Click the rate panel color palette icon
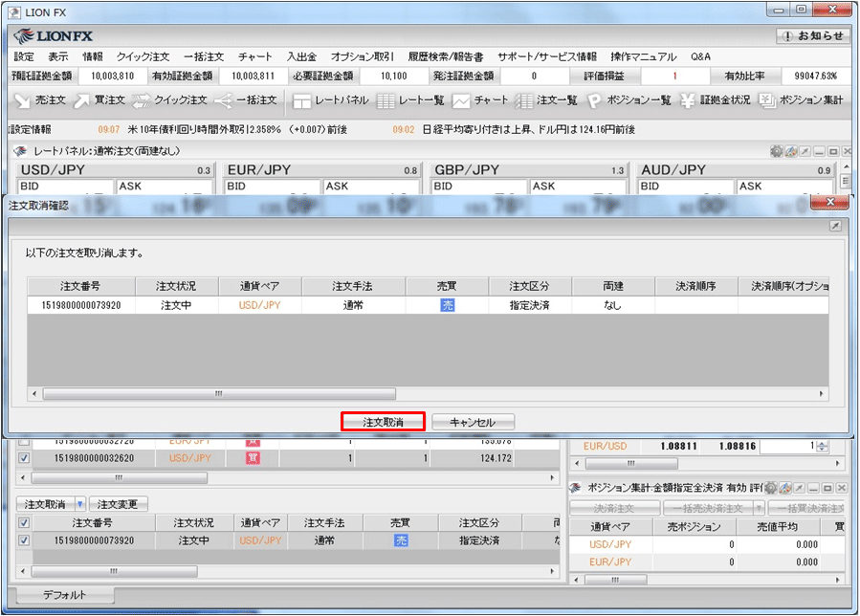The height and width of the screenshot is (616, 860). point(791,151)
